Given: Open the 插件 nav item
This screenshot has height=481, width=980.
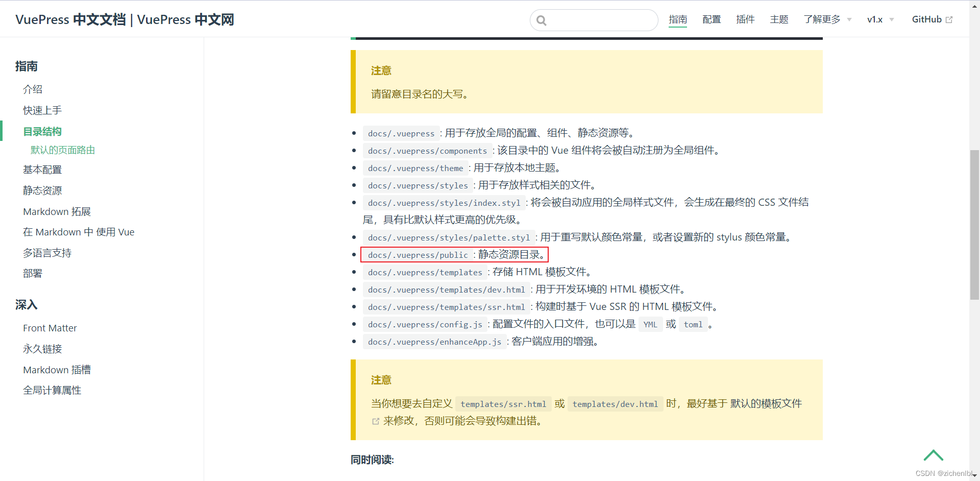Looking at the screenshot, I should pyautogui.click(x=745, y=19).
